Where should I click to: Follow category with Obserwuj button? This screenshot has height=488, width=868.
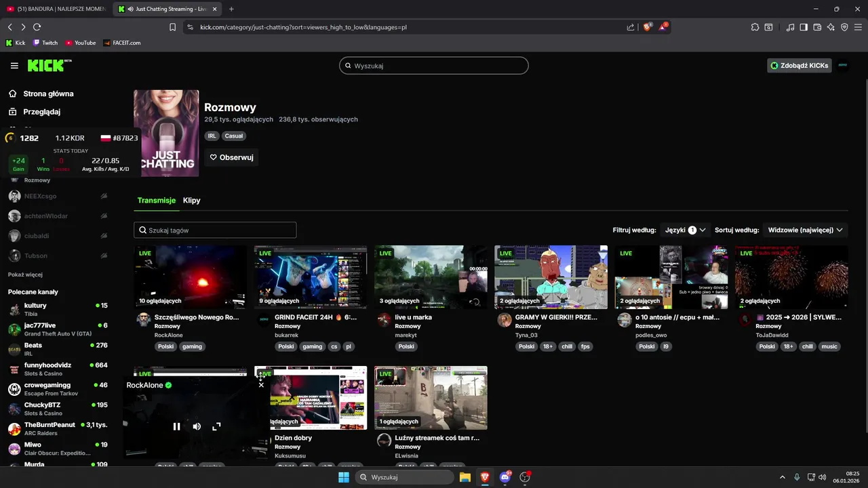click(231, 157)
